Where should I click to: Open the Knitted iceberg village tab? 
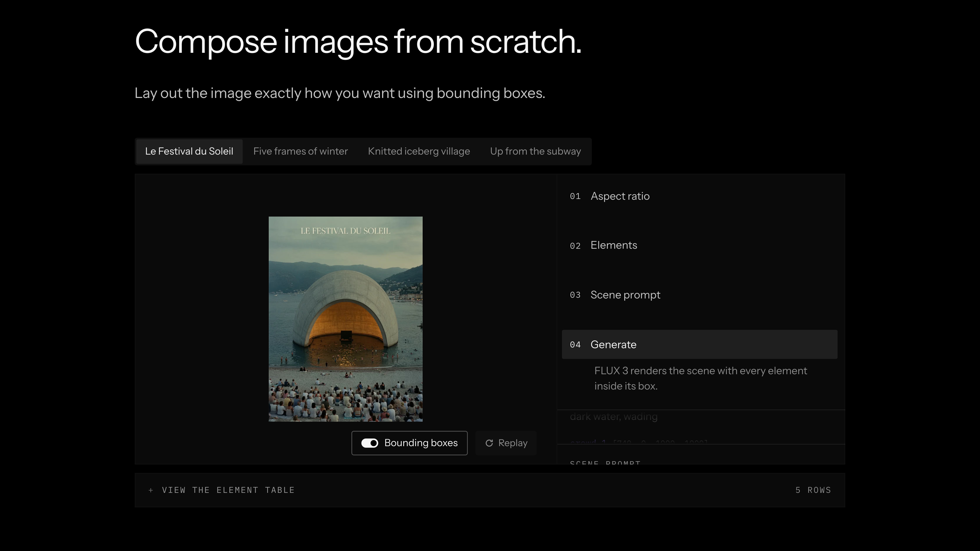tap(419, 151)
